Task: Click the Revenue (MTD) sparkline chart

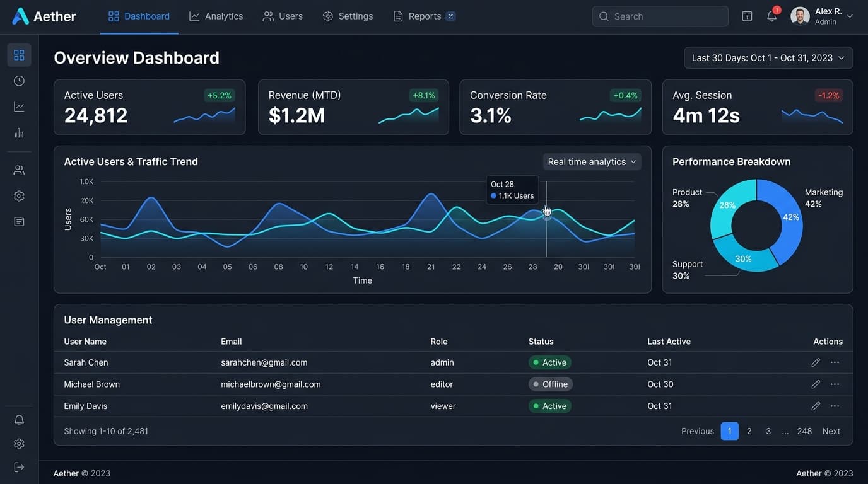Action: [x=409, y=115]
